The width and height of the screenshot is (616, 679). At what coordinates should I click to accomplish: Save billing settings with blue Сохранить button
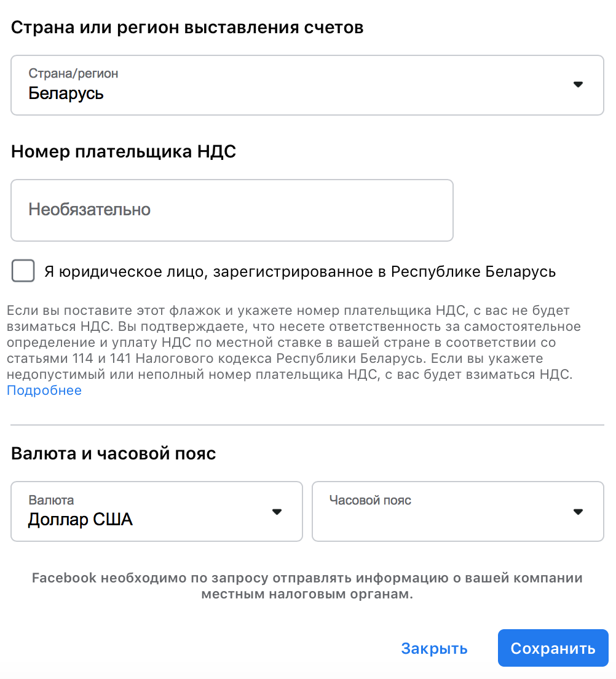tap(552, 648)
